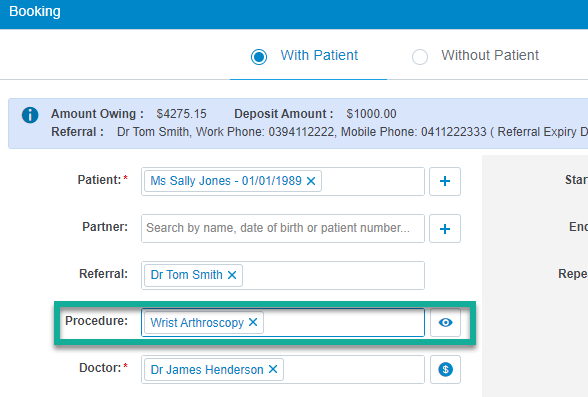Remove Ms Sally Jones patient tag
Screen dimensions: 588x397
pos(311,181)
